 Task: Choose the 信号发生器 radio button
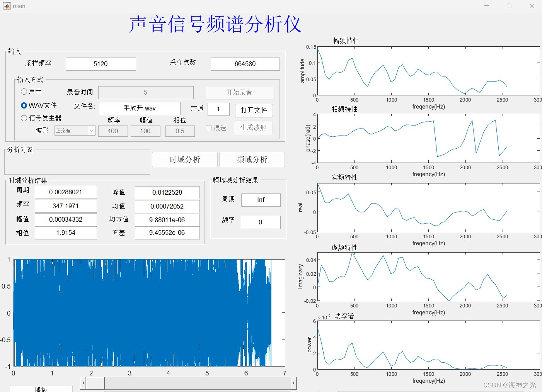[x=41, y=118]
